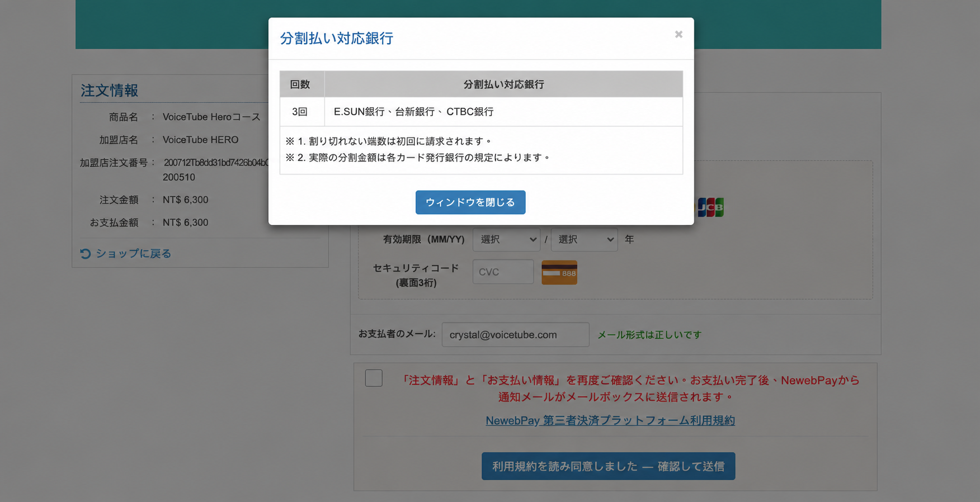This screenshot has height=502, width=980.
Task: Click the ウィンドウを閉じる button
Action: (470, 202)
